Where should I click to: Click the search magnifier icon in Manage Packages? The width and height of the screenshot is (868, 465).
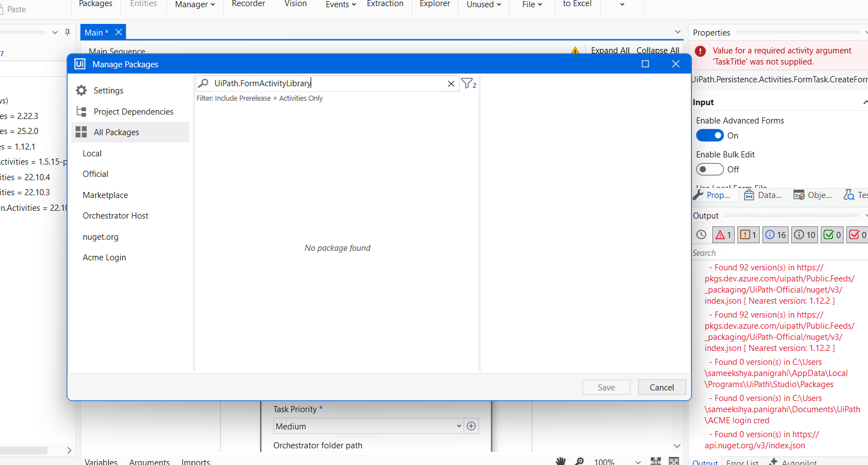pyautogui.click(x=203, y=83)
